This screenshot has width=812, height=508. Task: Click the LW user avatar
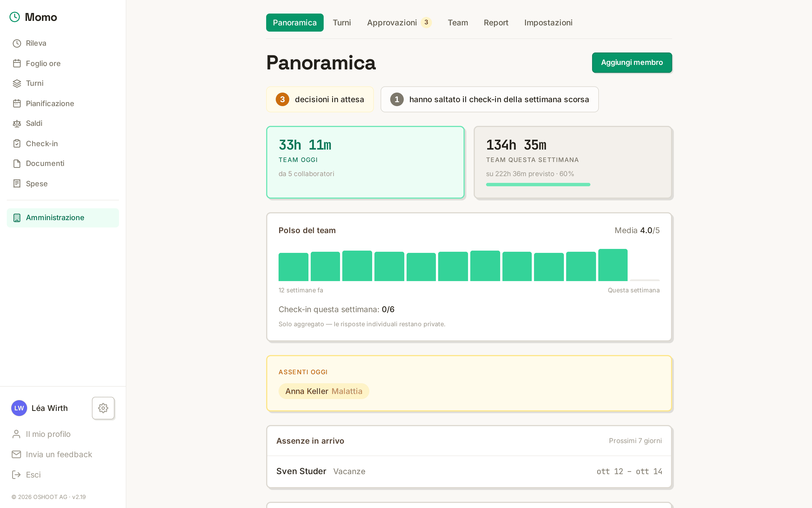(19, 408)
